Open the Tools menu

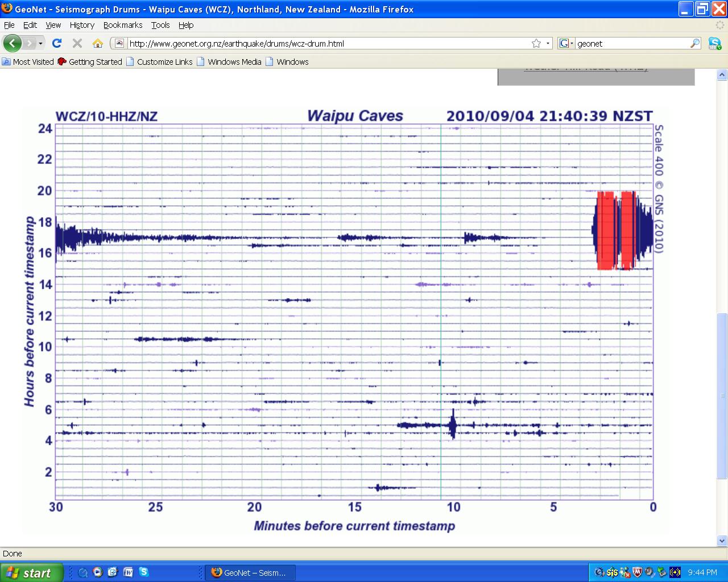[160, 25]
